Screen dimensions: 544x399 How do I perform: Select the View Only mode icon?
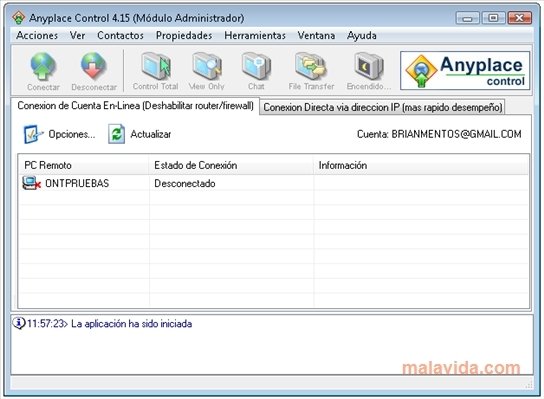[x=207, y=66]
